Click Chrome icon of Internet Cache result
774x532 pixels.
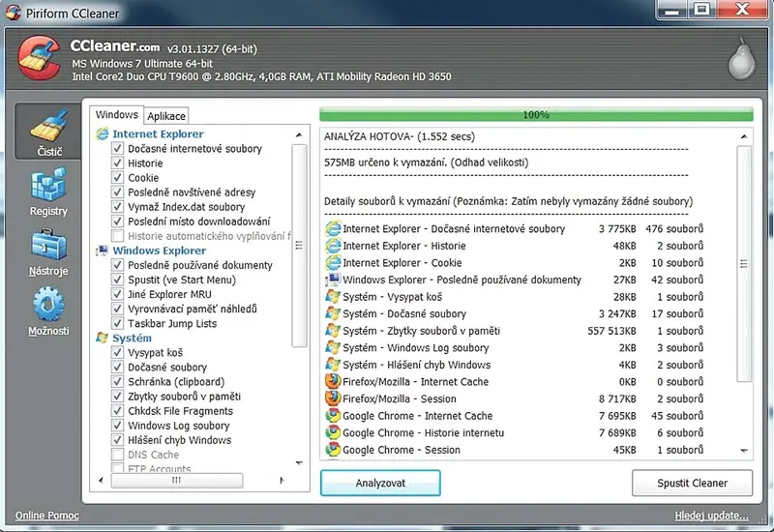coord(333,416)
